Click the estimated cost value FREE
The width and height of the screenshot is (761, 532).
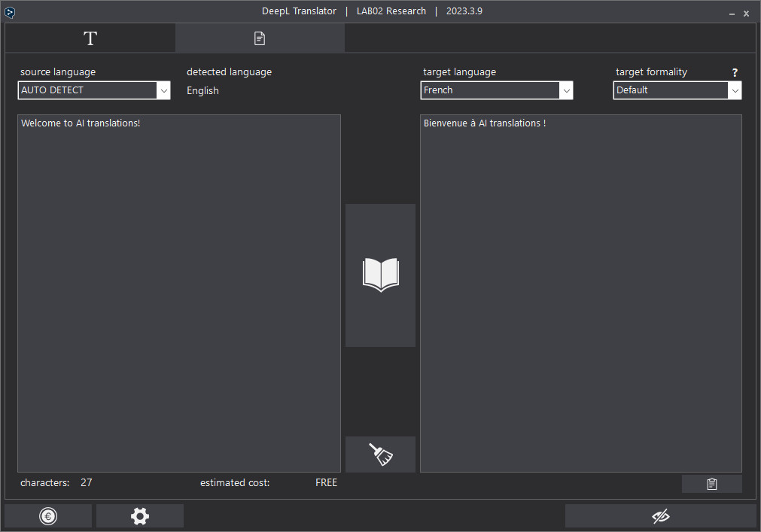[x=326, y=482]
